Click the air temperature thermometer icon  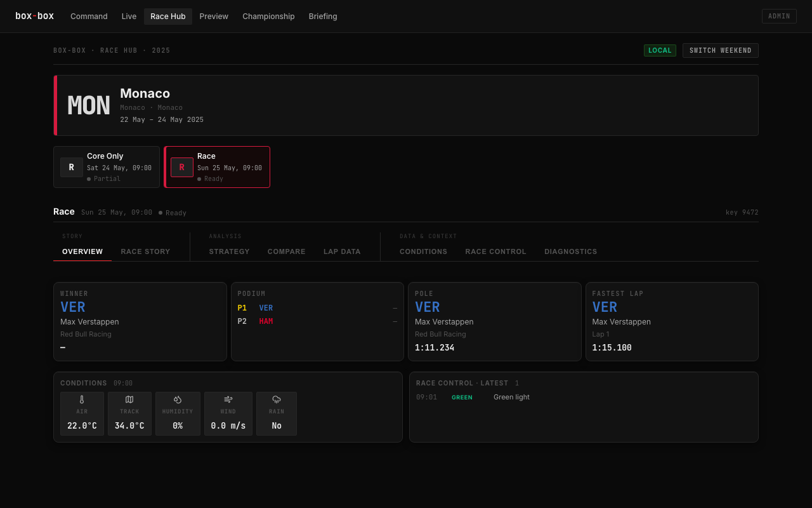point(82,399)
